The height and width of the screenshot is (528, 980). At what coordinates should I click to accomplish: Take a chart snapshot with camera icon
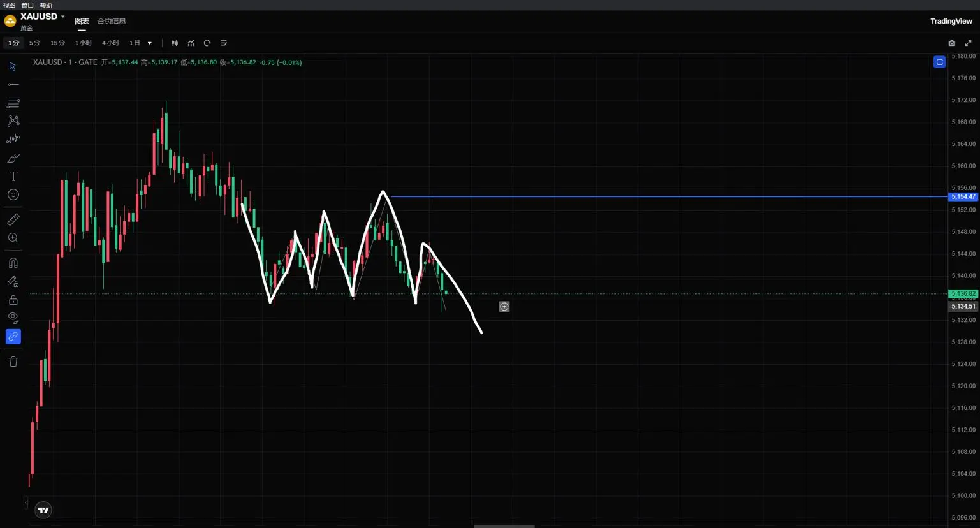951,43
